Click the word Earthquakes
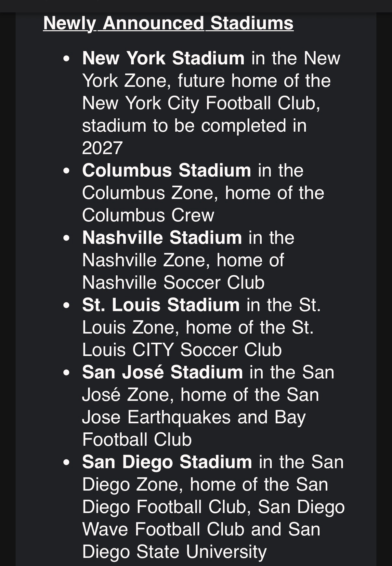Image resolution: width=392 pixels, height=566 pixels. point(179,417)
